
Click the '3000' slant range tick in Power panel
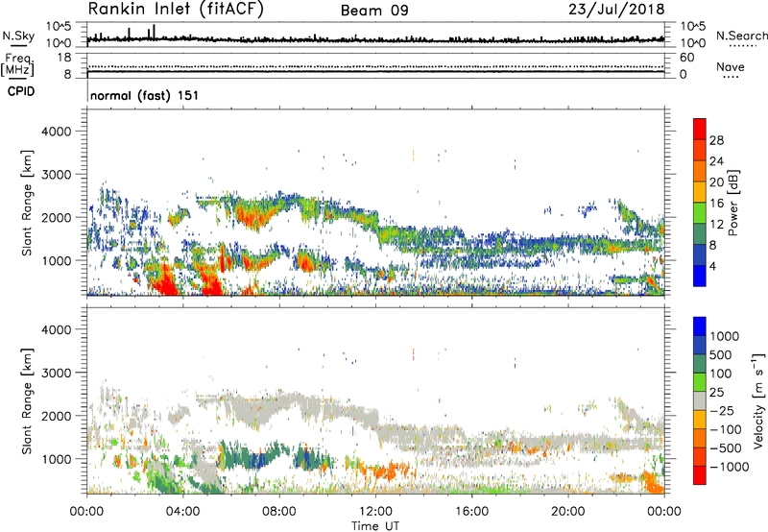(x=56, y=175)
